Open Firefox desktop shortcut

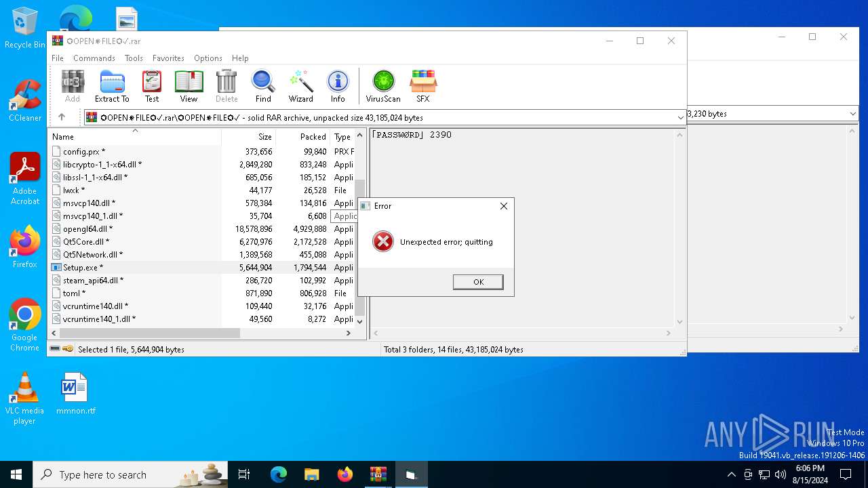(25, 247)
